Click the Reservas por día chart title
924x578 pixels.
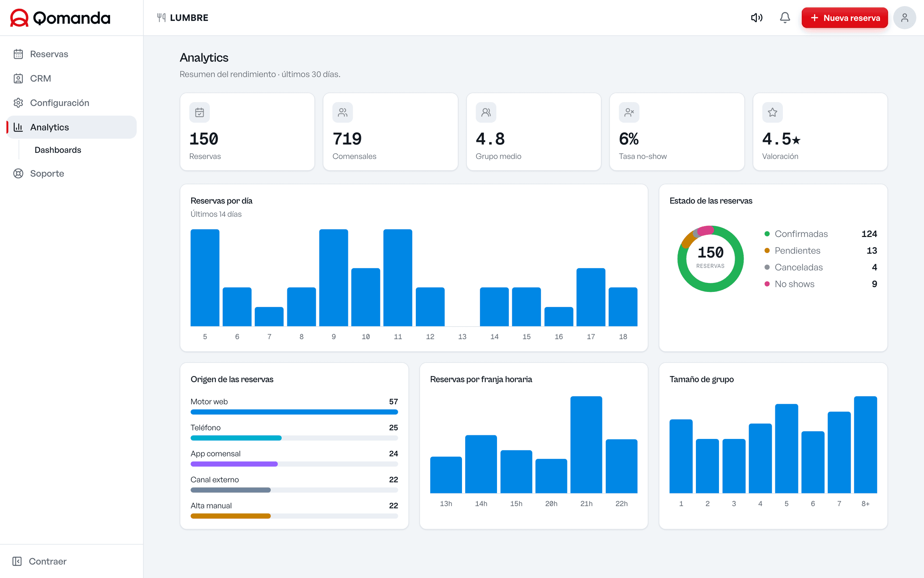[x=222, y=201]
